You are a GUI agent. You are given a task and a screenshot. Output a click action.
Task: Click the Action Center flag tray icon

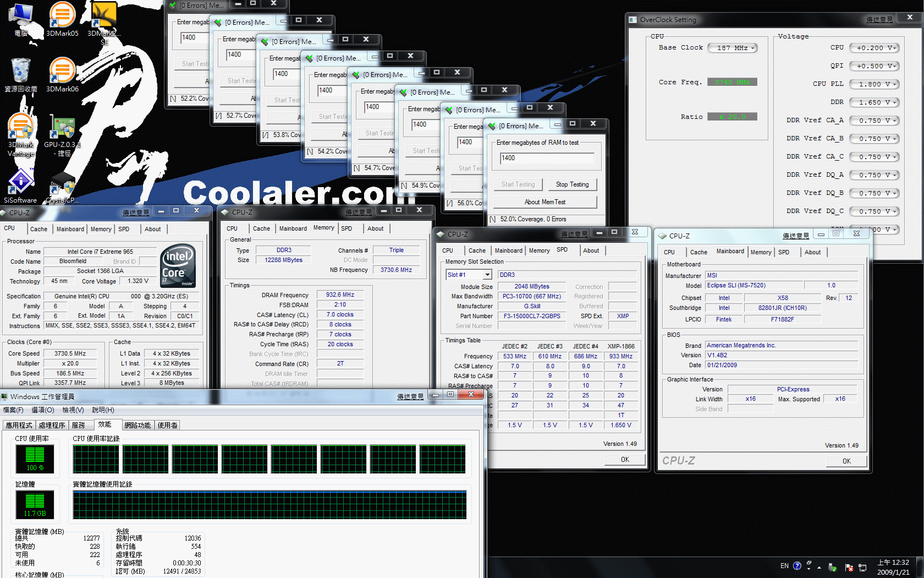click(849, 567)
